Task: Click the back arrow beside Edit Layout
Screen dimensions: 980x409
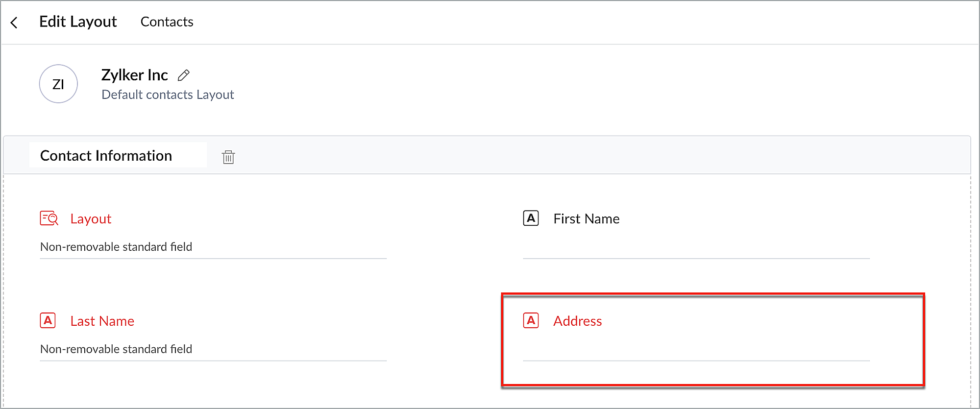Action: tap(14, 23)
